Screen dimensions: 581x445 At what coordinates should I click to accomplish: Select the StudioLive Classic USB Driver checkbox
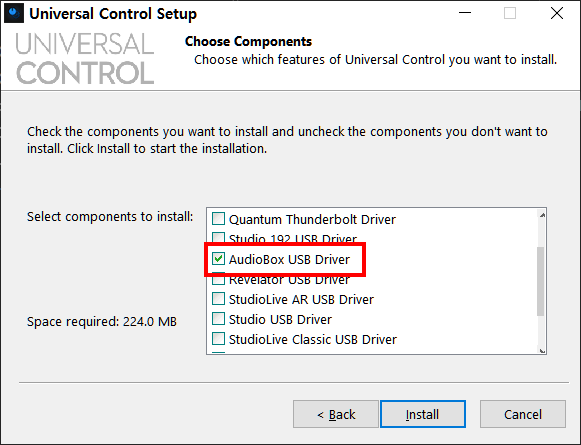(218, 339)
